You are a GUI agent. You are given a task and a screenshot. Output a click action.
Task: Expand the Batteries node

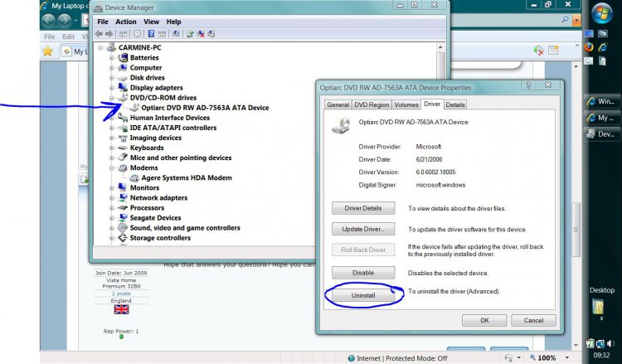click(x=112, y=58)
